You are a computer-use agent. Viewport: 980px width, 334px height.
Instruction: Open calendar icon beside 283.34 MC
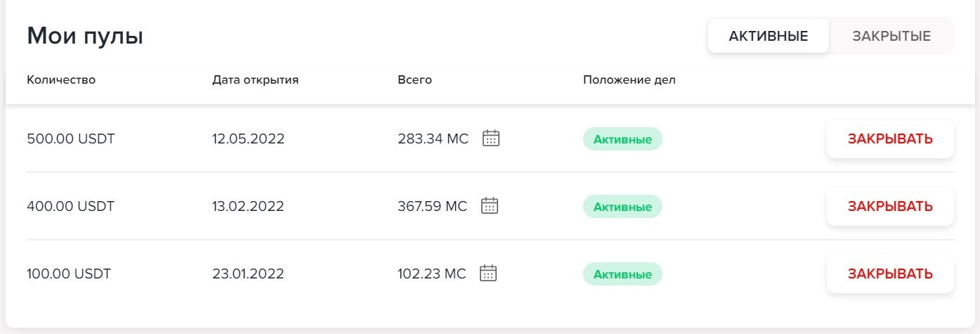(491, 139)
